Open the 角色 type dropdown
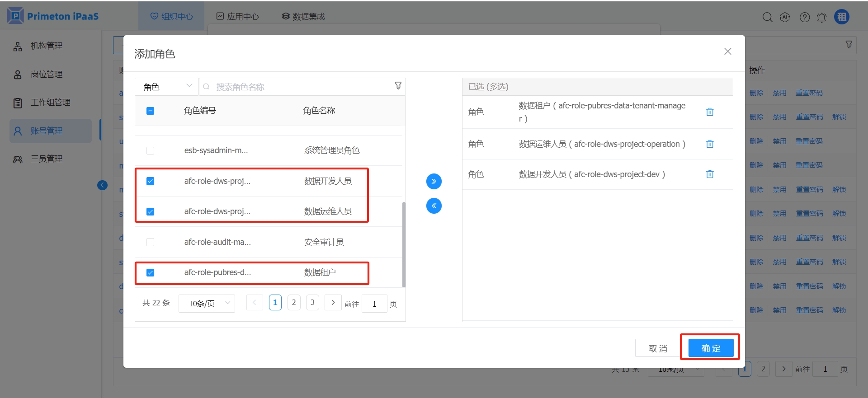The width and height of the screenshot is (868, 398). click(167, 86)
